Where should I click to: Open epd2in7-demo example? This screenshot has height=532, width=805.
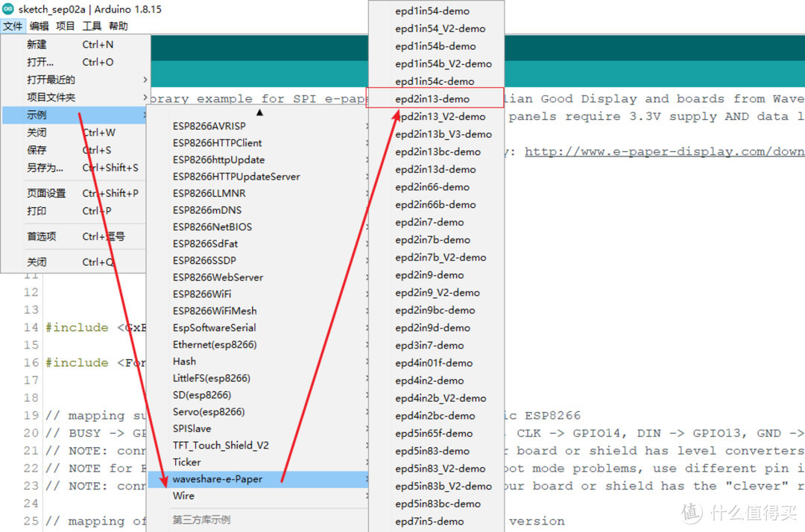pyautogui.click(x=436, y=222)
